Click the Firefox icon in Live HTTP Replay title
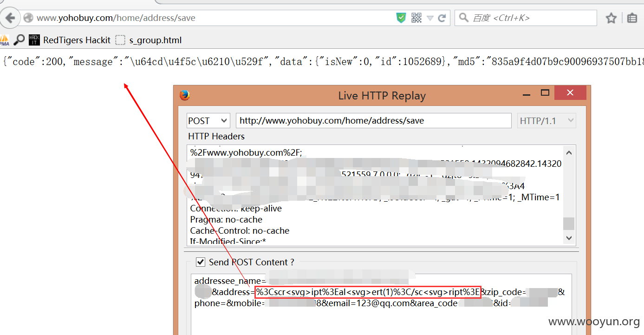644x335 pixels. pos(185,95)
